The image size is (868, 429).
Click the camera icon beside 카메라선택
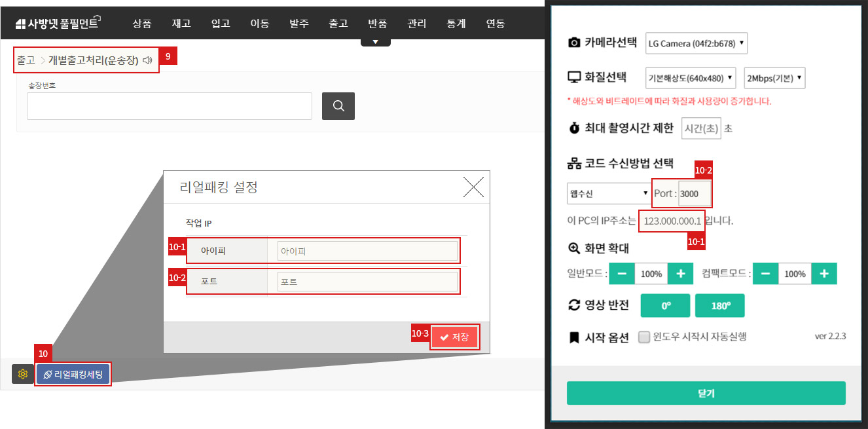coord(574,42)
